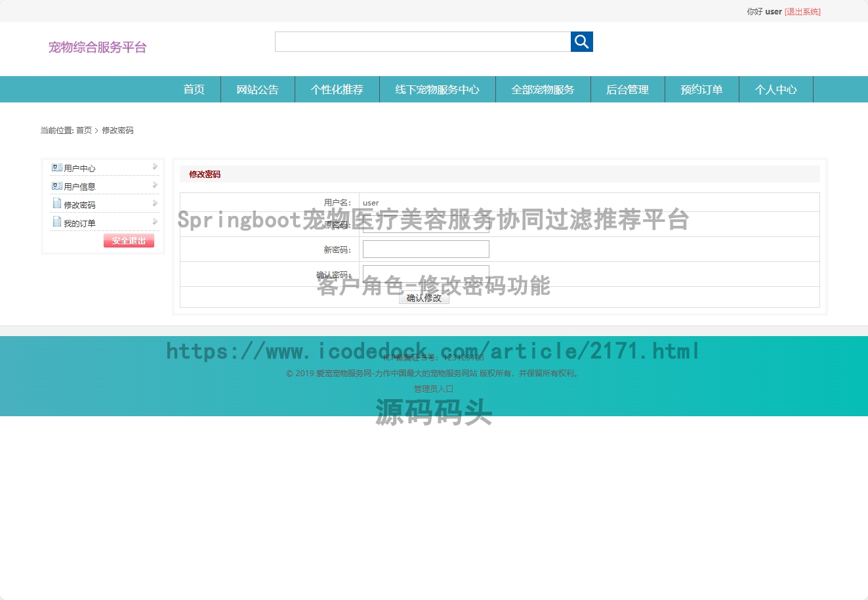Focus the 确认密码 password field
Image resolution: width=868 pixels, height=600 pixels.
(426, 274)
